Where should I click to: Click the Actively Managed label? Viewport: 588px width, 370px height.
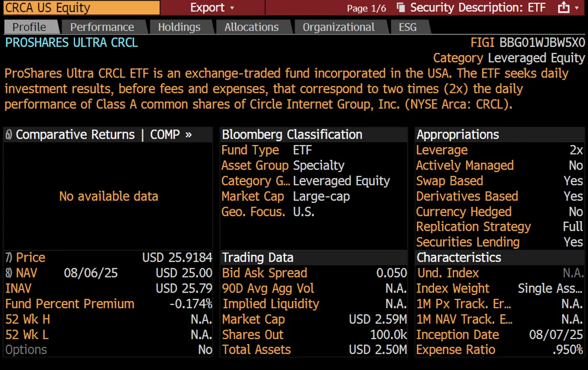(465, 165)
